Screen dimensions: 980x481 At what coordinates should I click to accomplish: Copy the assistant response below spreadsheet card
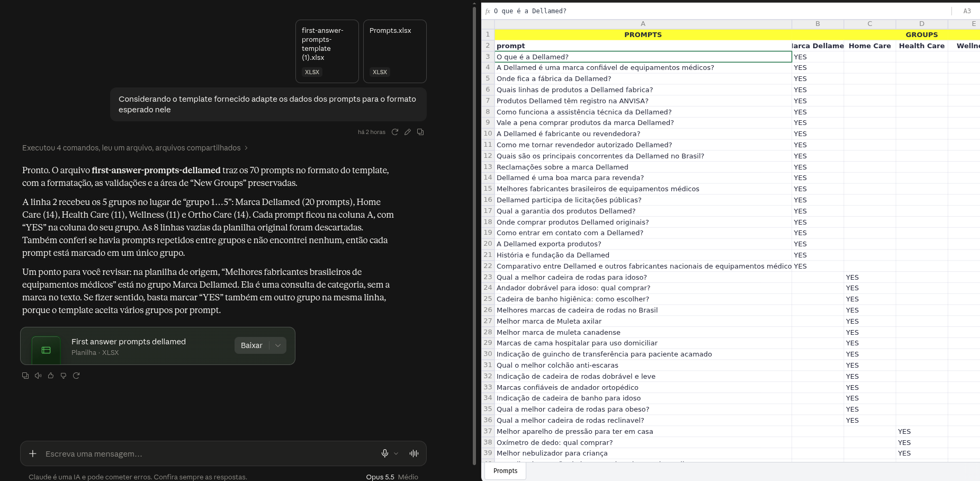point(25,376)
